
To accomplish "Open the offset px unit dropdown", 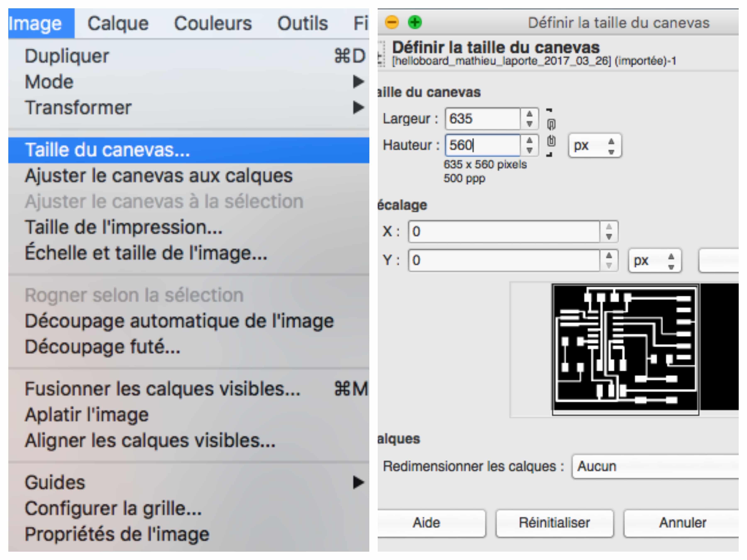I will click(x=655, y=261).
